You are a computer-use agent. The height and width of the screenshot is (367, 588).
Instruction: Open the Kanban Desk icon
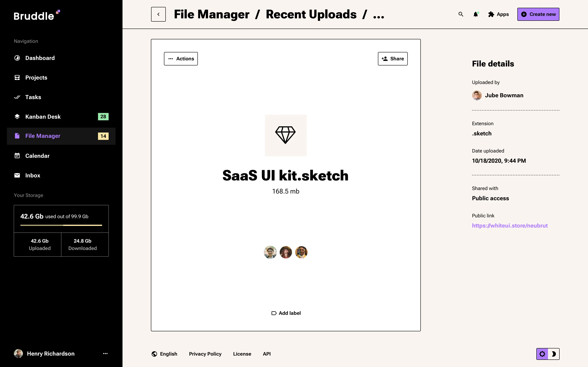pyautogui.click(x=17, y=116)
